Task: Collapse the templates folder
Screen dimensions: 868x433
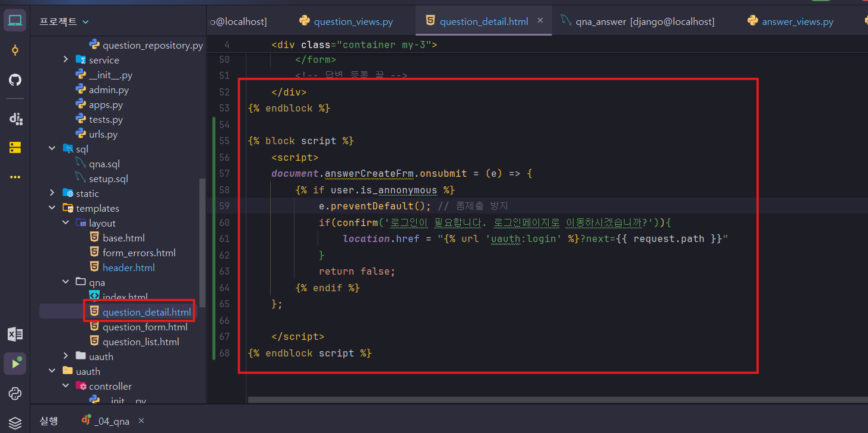Action: click(53, 208)
